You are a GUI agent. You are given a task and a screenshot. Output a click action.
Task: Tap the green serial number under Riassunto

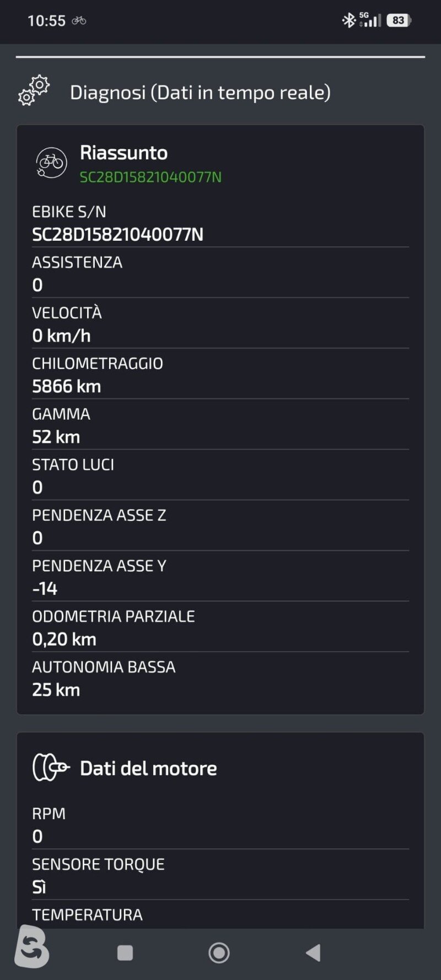tap(150, 177)
